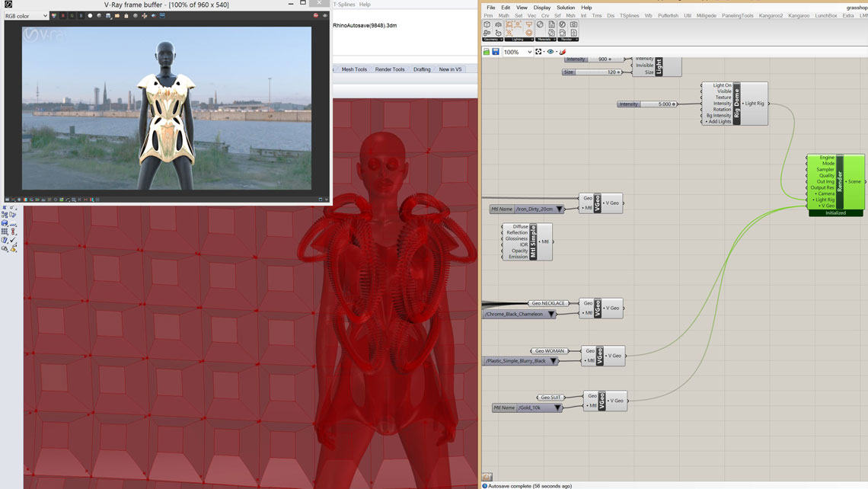Open the Render Tools tab in Rhino
Screen dimensions: 868x489
tap(390, 69)
